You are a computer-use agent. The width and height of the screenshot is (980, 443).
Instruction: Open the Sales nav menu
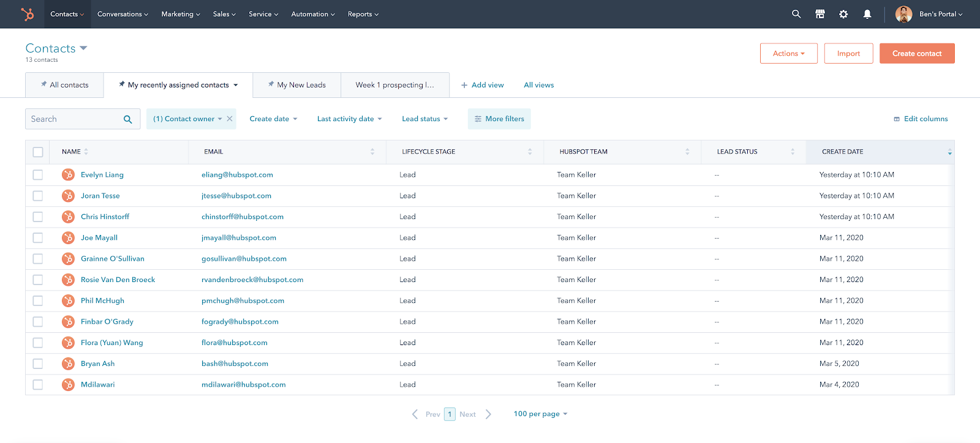click(x=224, y=14)
